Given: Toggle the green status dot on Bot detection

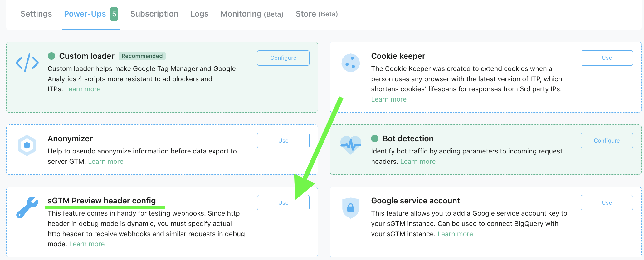Looking at the screenshot, I should [375, 138].
